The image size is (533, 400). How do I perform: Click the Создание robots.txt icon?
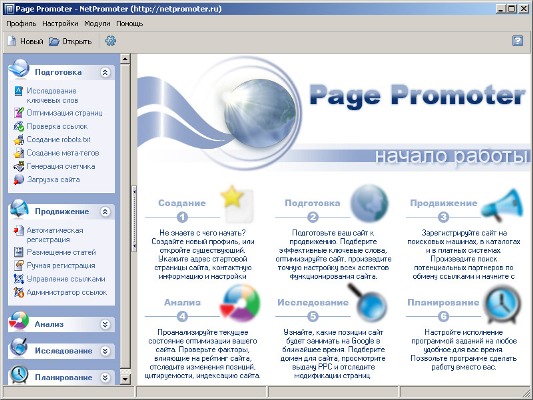click(x=19, y=139)
